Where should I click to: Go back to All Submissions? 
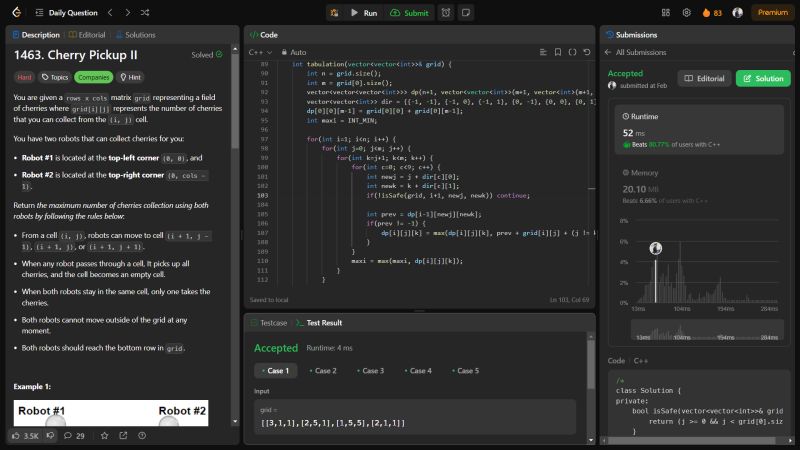636,52
